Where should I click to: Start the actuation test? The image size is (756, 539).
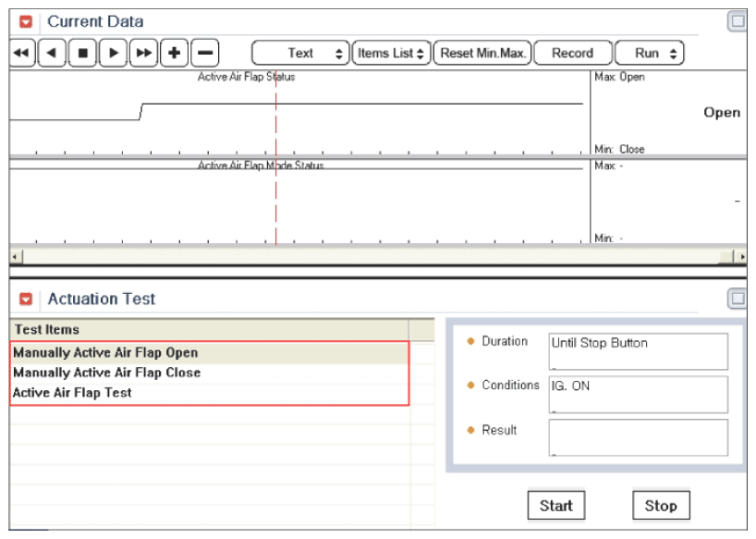click(556, 506)
